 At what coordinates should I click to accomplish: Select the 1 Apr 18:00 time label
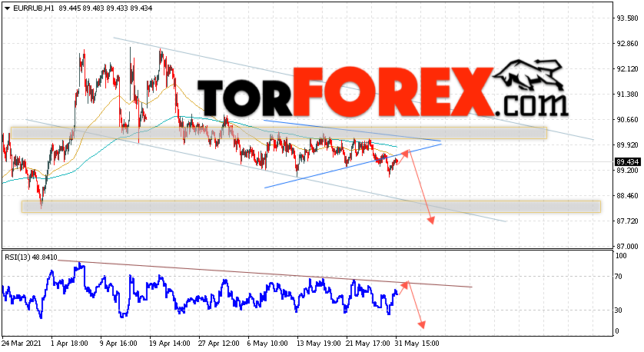pos(69,344)
